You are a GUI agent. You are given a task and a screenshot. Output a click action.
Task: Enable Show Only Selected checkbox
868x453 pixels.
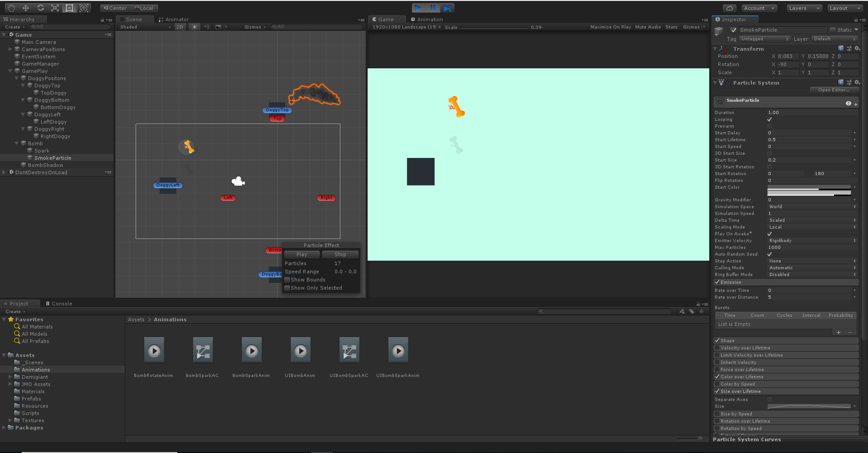287,288
